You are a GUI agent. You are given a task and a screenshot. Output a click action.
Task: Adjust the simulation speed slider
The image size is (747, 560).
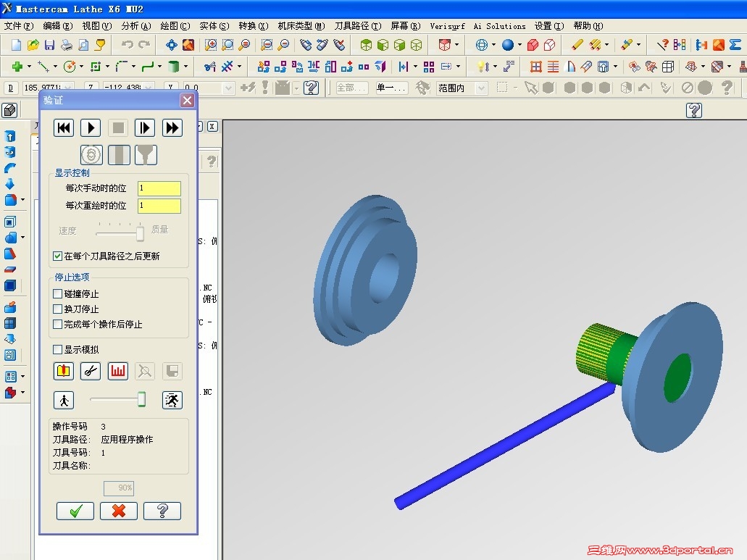pos(141,399)
